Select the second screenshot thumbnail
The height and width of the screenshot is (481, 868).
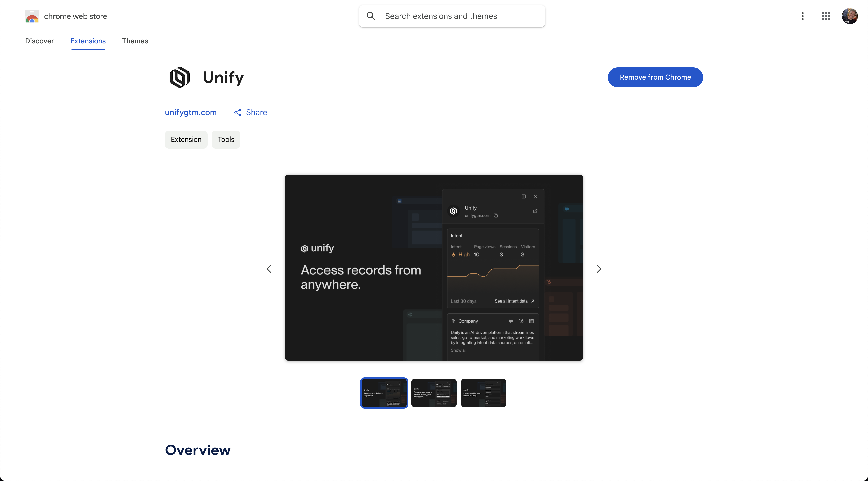434,393
